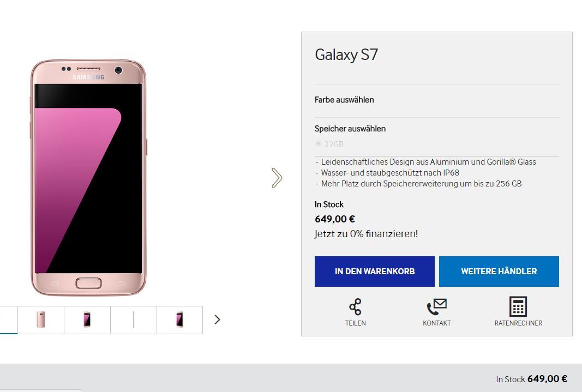
Task: Click the 649,00 € price in bottom bar
Action: tap(547, 379)
